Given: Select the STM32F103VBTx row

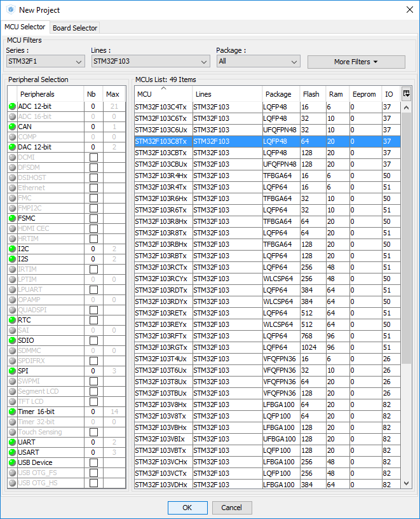Looking at the screenshot, I should coord(268,450).
